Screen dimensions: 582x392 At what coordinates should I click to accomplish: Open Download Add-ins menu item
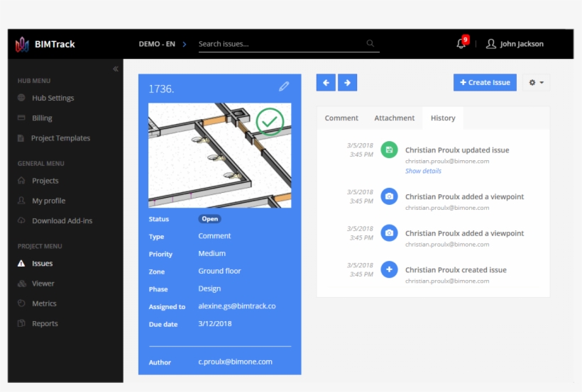62,220
